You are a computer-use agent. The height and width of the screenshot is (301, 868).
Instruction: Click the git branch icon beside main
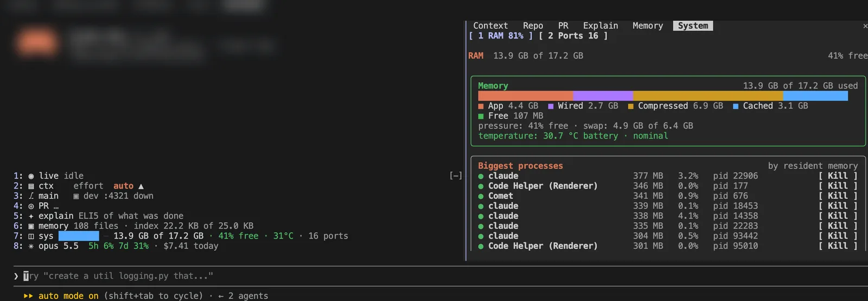point(31,196)
